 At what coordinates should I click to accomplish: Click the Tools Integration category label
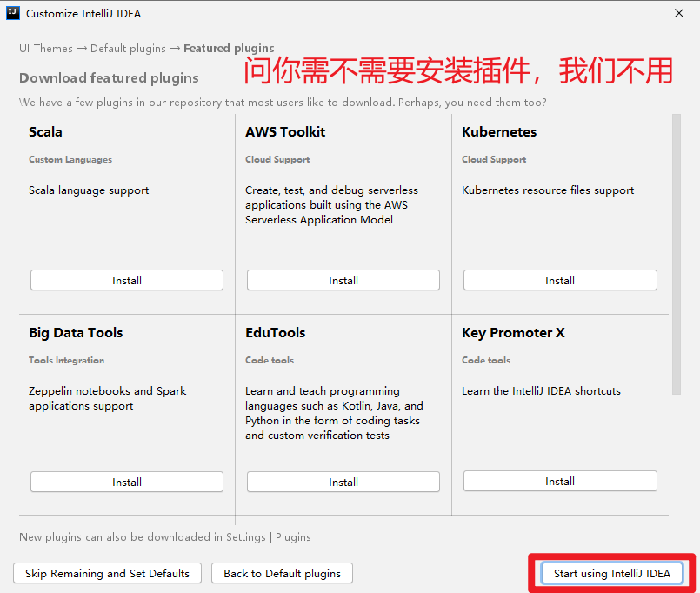[x=66, y=360]
